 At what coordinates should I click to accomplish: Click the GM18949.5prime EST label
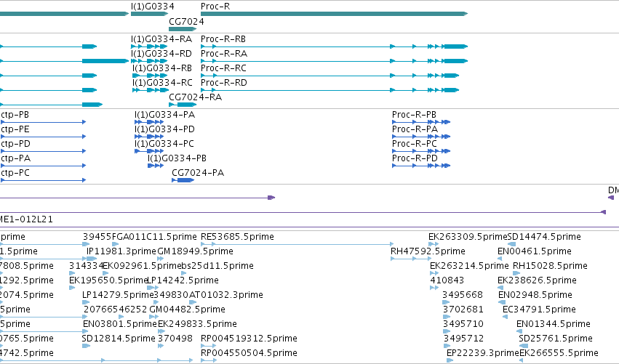[196, 251]
